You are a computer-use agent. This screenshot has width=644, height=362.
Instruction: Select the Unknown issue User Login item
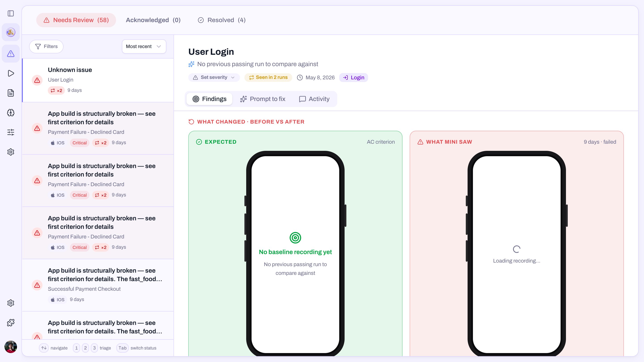(98, 80)
